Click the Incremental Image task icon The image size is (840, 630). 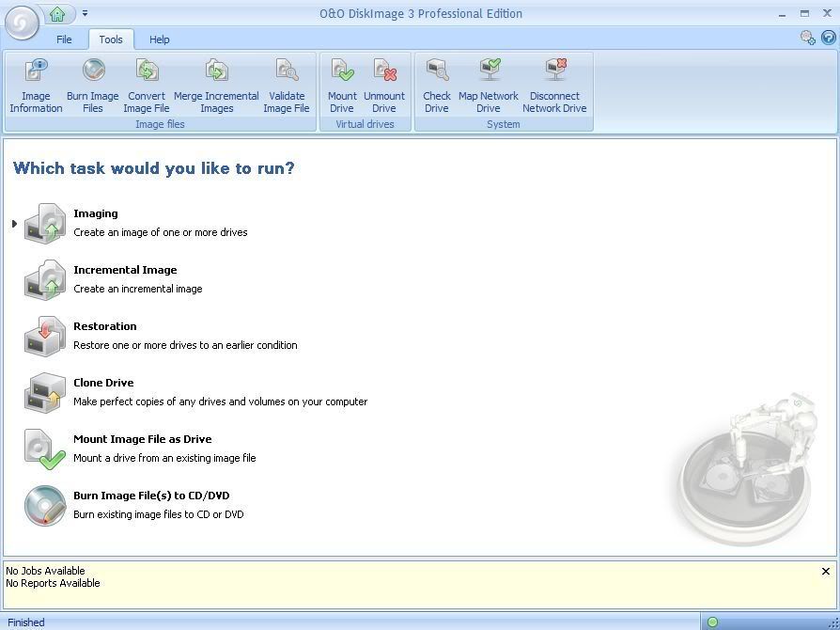45,279
